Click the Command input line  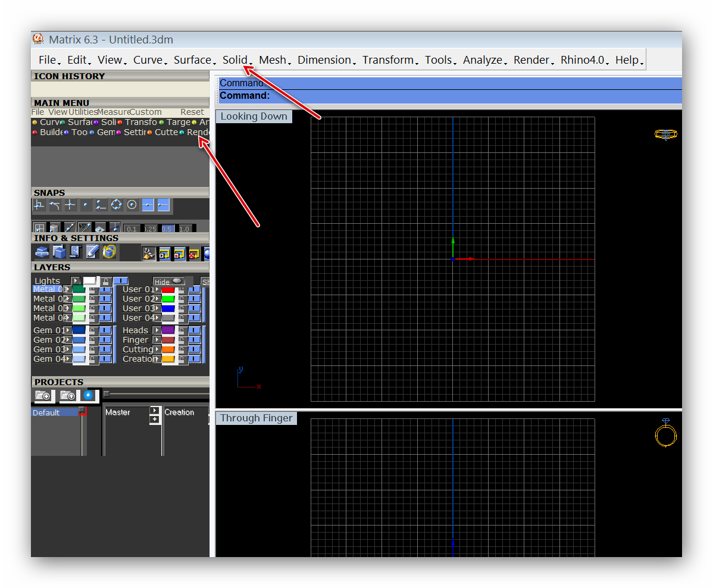tap(450, 95)
